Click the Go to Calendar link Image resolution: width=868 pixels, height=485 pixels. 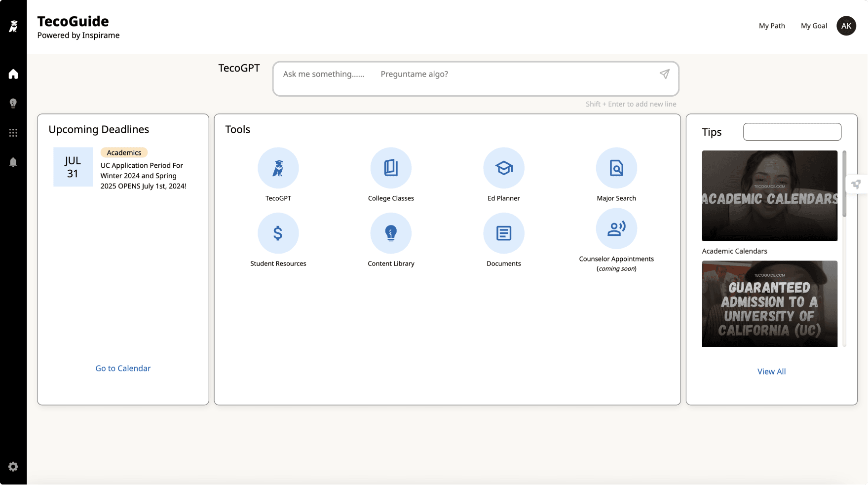coord(123,369)
